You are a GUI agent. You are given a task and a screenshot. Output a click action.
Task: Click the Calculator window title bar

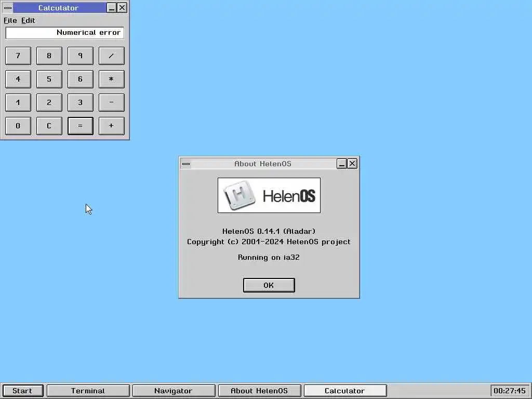tap(59, 8)
